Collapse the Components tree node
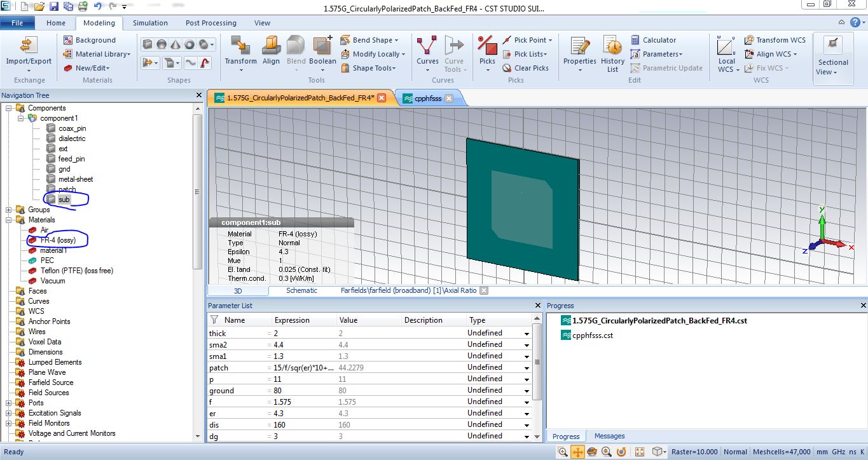Viewport: 868px width, 460px height. pyautogui.click(x=10, y=108)
